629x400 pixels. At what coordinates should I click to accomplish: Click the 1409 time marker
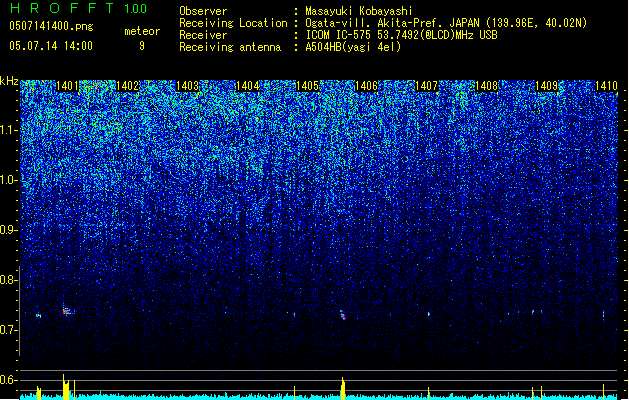tap(547, 86)
